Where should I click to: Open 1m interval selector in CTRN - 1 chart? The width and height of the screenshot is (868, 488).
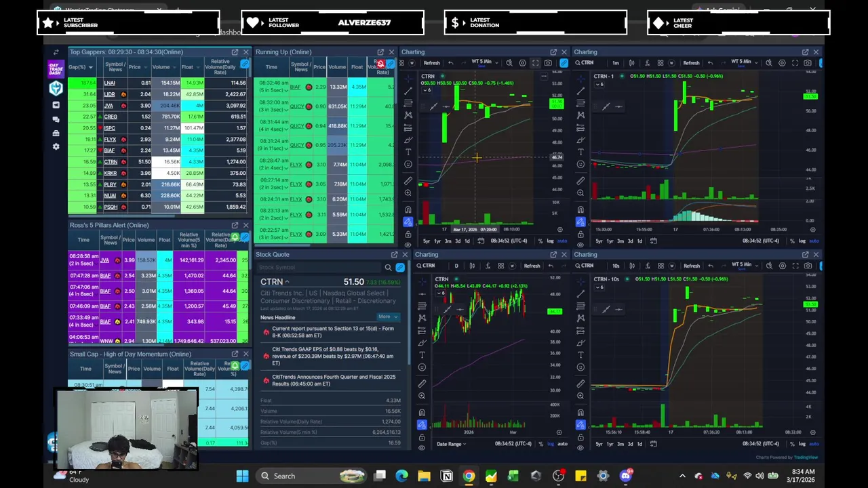(x=615, y=63)
